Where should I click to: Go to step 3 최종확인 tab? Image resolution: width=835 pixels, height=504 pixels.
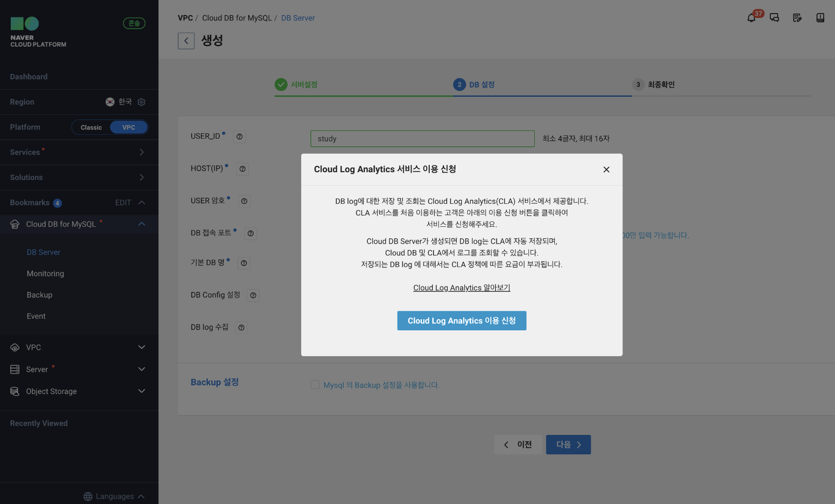pyautogui.click(x=653, y=85)
